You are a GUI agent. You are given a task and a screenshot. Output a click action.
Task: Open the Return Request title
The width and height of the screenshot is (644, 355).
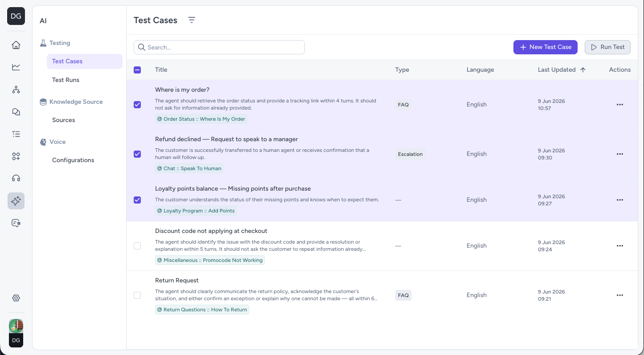(177, 281)
